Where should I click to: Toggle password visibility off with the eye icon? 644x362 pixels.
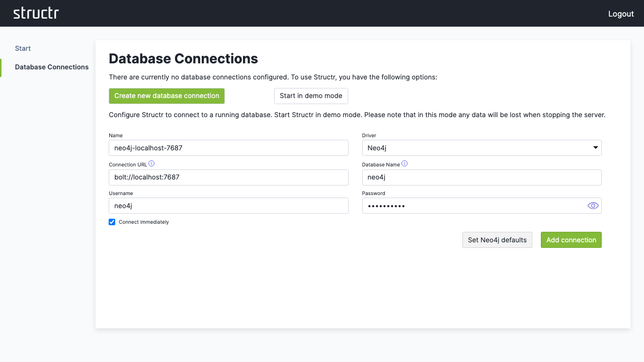[x=593, y=205]
